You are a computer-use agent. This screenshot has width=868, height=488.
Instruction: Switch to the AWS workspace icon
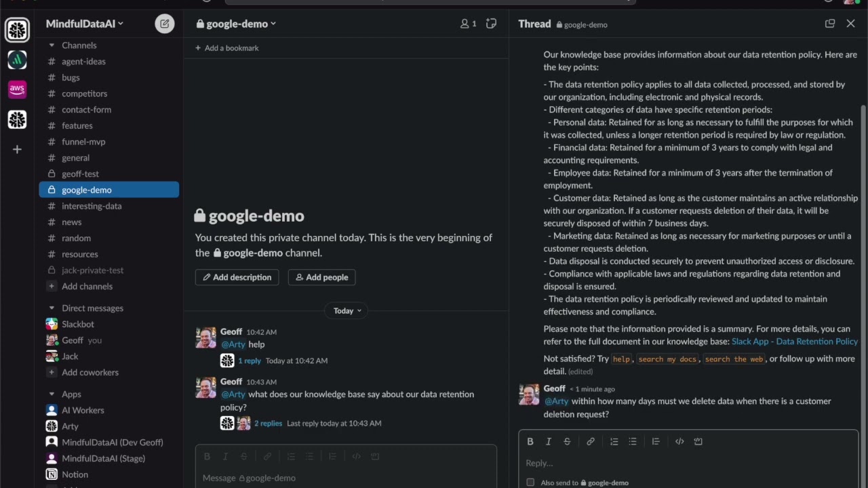click(17, 89)
